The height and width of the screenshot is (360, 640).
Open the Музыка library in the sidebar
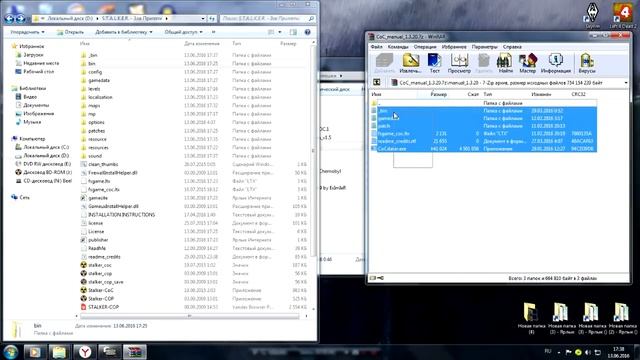[32, 122]
